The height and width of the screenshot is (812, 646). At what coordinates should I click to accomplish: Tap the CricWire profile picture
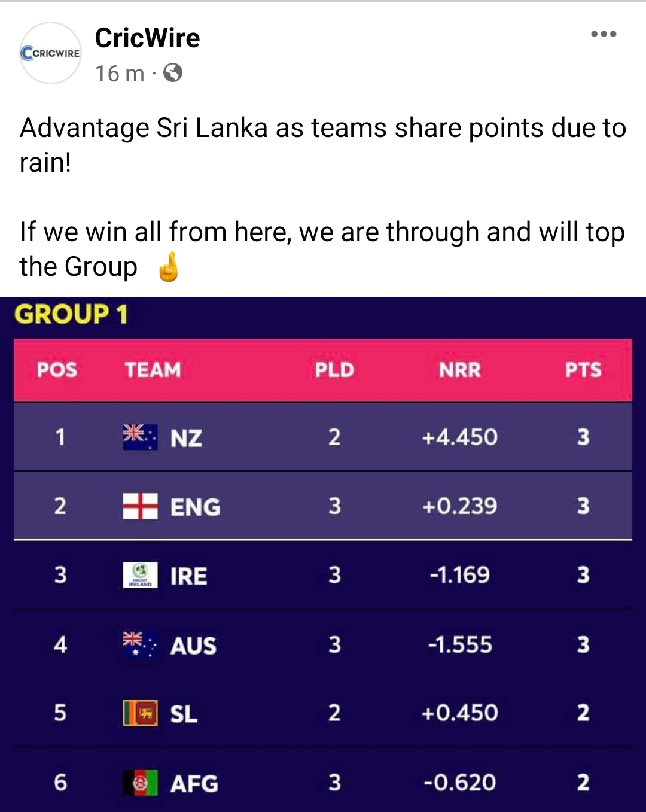pyautogui.click(x=50, y=53)
